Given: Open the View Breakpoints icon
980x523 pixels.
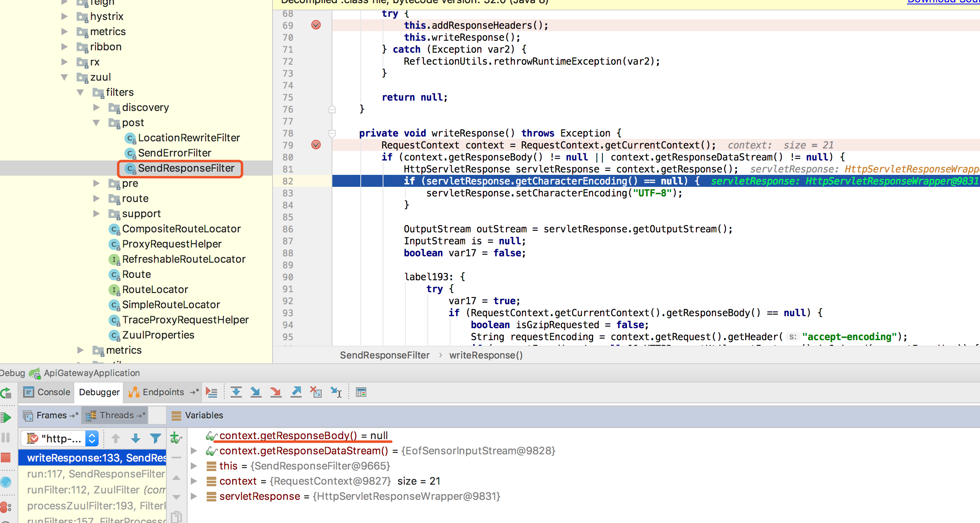Looking at the screenshot, I should [x=6, y=507].
